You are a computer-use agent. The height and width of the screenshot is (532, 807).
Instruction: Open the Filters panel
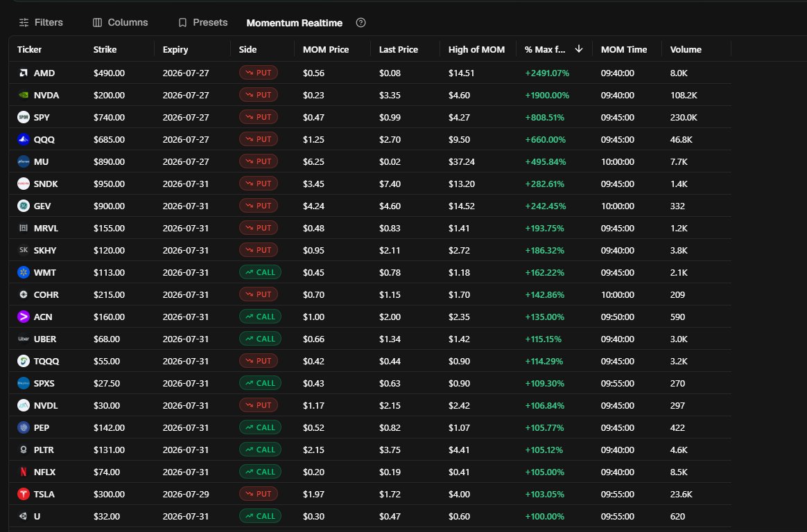point(41,23)
